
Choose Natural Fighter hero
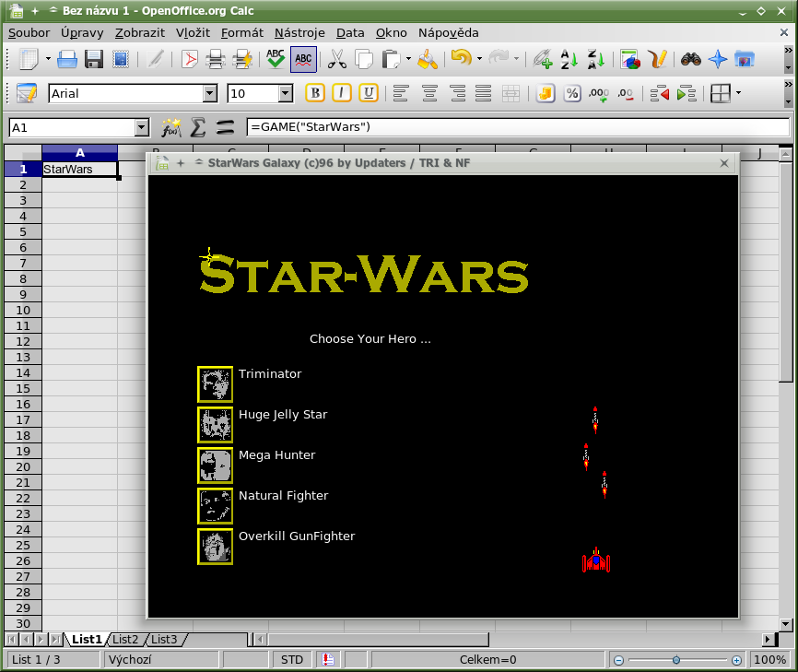215,506
